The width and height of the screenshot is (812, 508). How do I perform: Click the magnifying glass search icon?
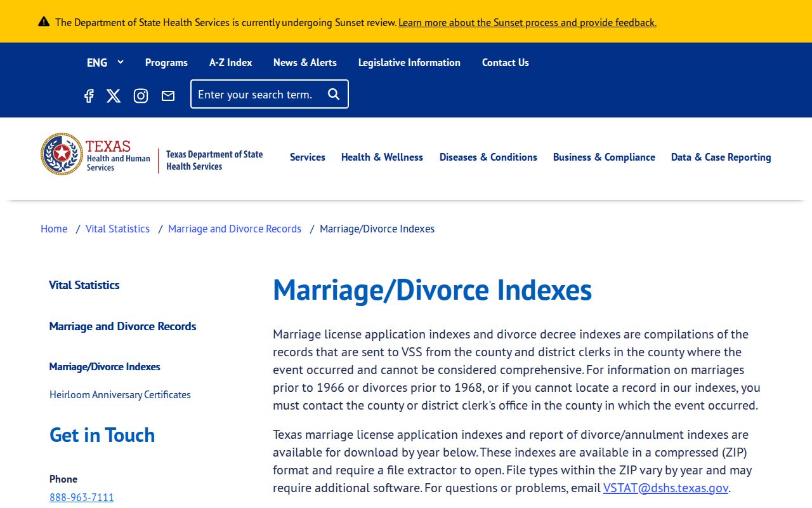[x=334, y=94]
